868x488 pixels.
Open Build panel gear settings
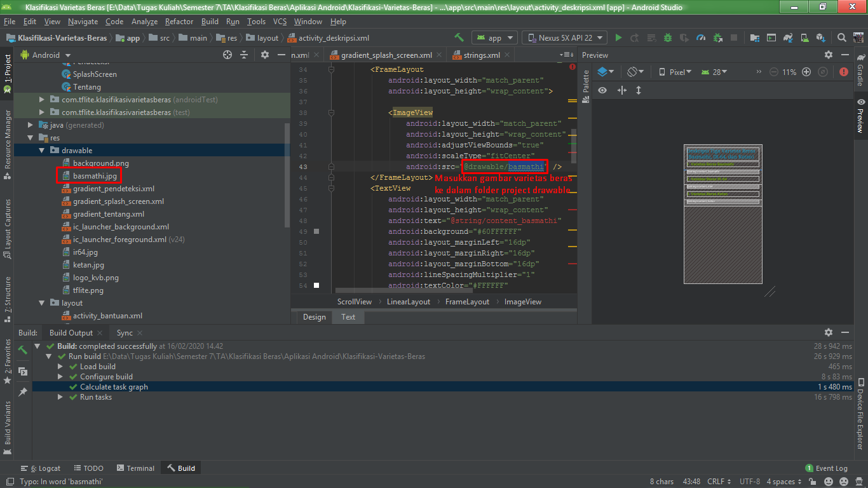pos(829,332)
